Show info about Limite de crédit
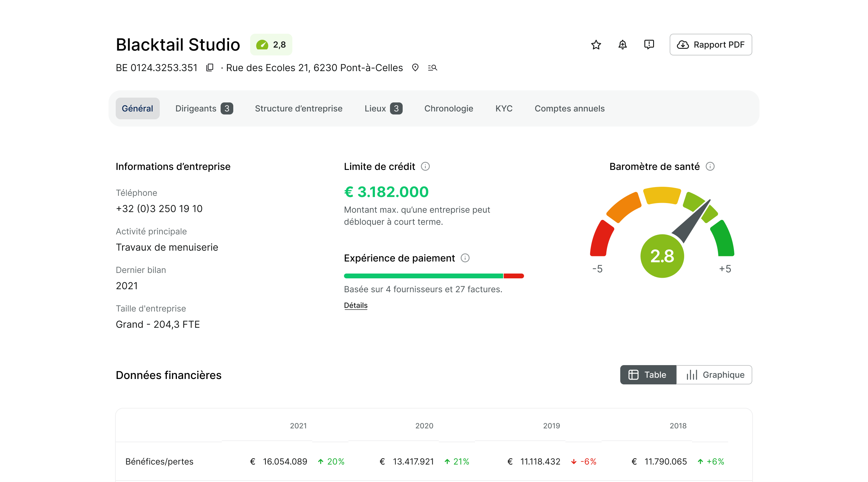Screen dimensions: 868x482 pyautogui.click(x=425, y=166)
